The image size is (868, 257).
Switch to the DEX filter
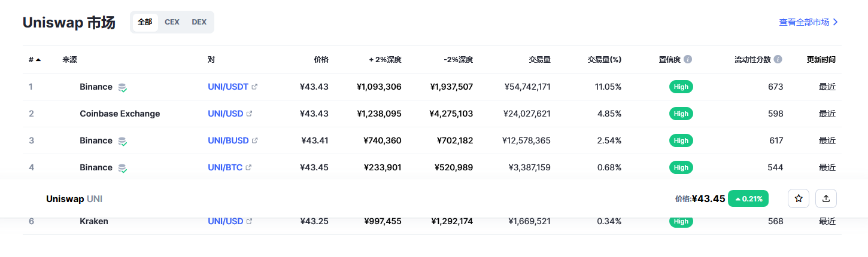coord(199,22)
